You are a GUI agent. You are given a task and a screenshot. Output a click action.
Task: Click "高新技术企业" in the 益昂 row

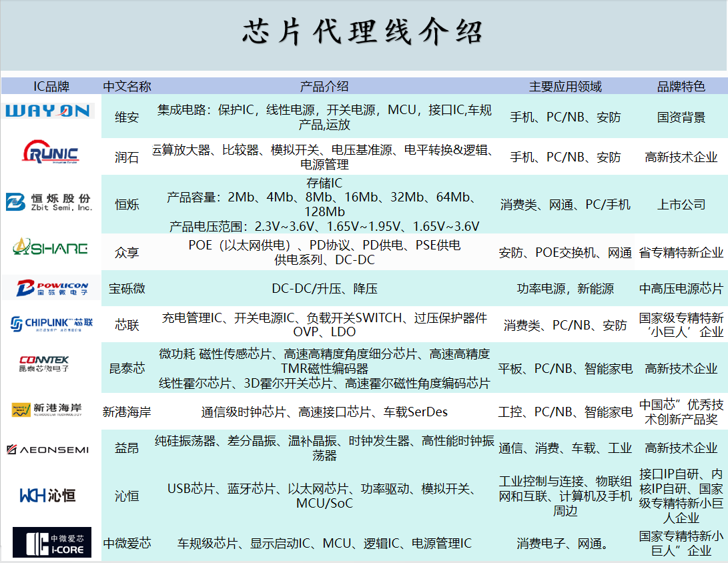tap(681, 448)
